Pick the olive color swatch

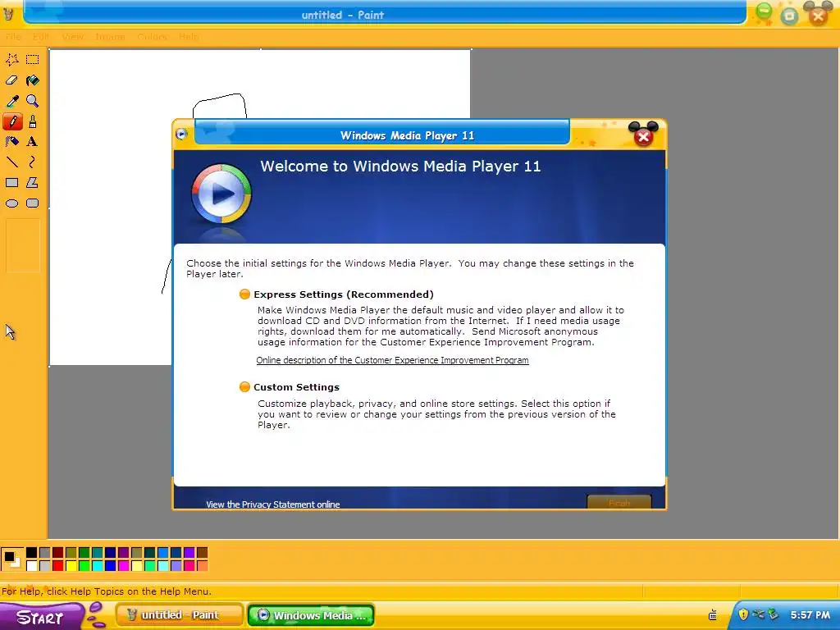point(71,552)
